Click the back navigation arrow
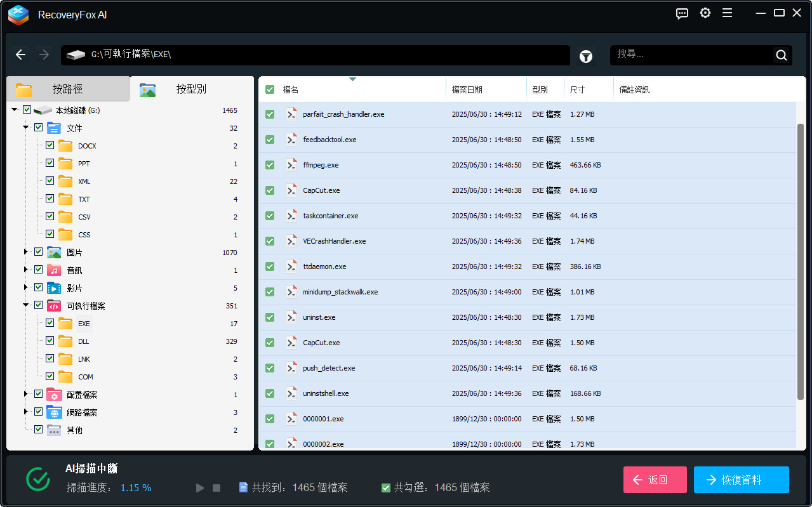 20,55
